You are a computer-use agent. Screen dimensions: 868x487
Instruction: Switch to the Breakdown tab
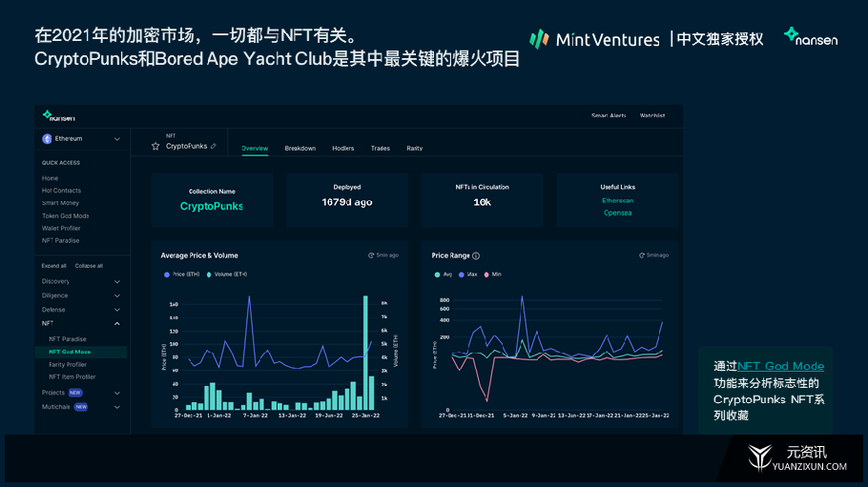300,149
